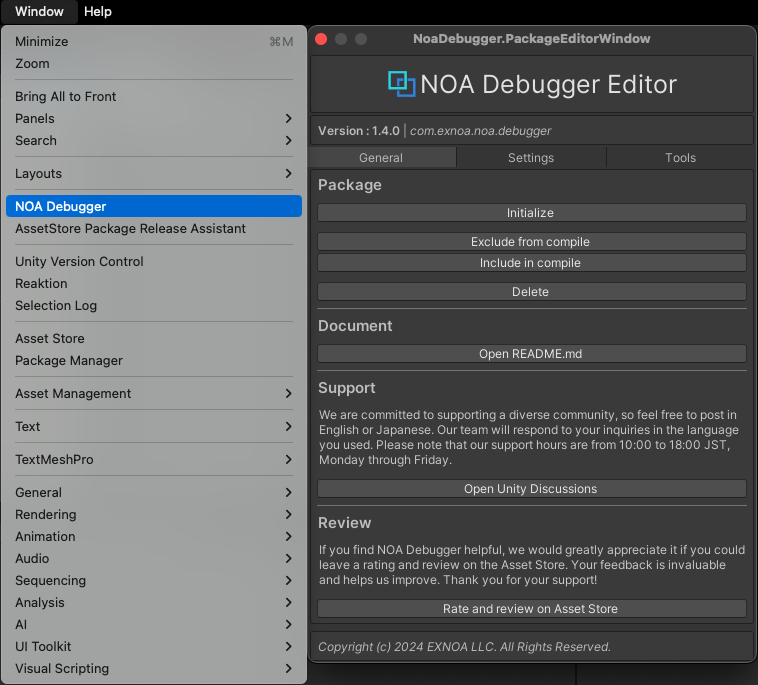Click the Document section heading
Screen dimensions: 758x685
(x=355, y=325)
